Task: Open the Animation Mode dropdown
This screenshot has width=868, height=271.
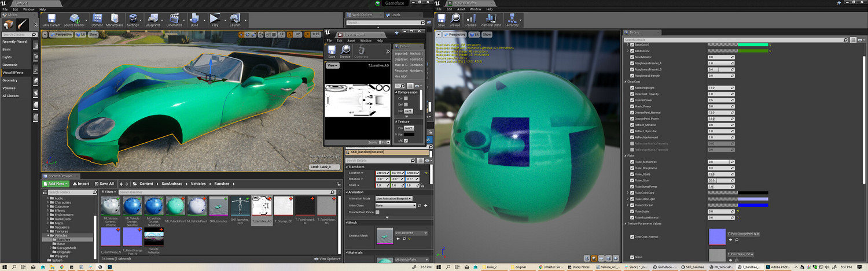Action: pyautogui.click(x=393, y=199)
